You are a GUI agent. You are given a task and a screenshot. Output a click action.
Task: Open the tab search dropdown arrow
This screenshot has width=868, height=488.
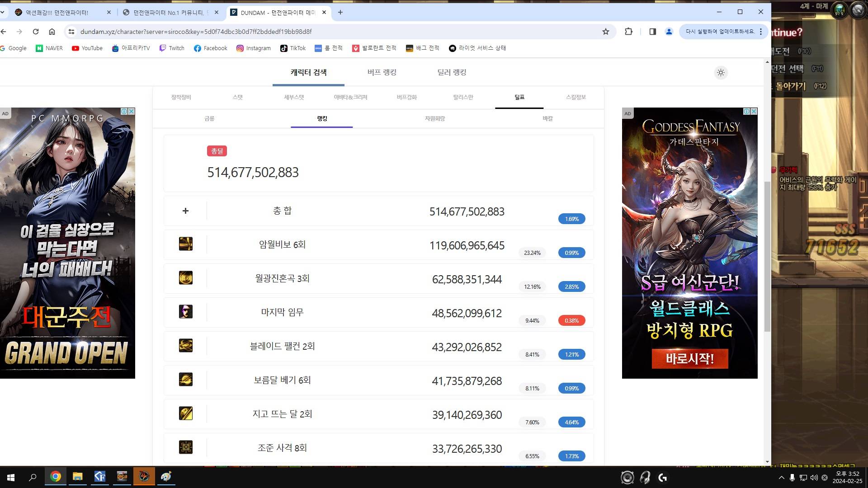click(3, 12)
